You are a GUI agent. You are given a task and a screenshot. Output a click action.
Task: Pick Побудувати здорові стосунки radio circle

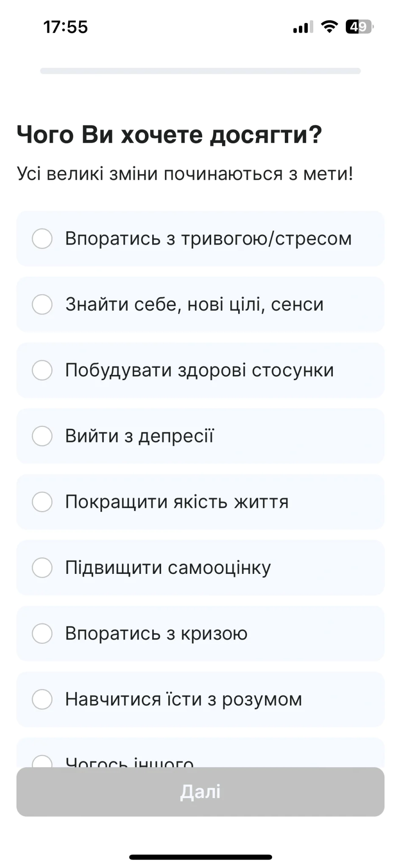(x=42, y=370)
